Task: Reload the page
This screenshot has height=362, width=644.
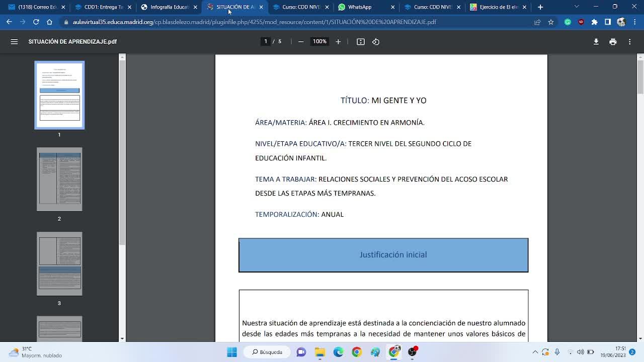Action: [x=36, y=22]
